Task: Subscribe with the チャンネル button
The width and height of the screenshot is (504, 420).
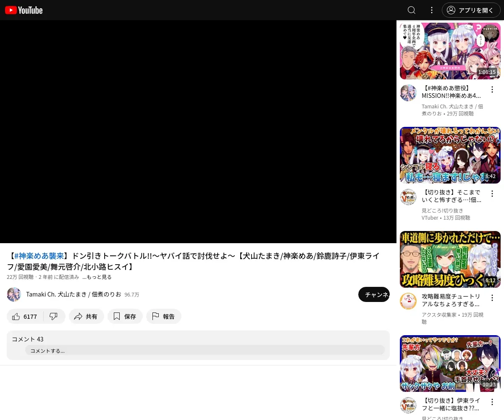Action: click(374, 294)
